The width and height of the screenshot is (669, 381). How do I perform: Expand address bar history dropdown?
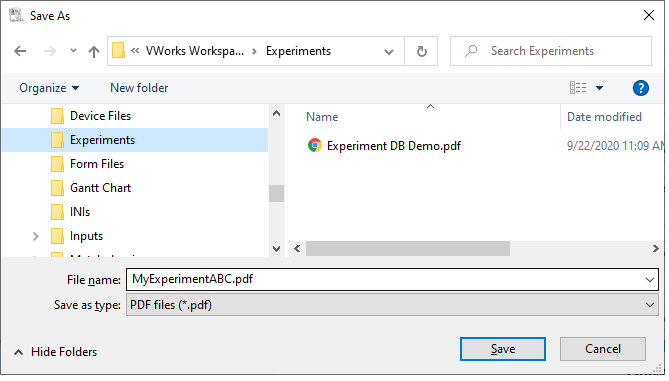click(389, 52)
